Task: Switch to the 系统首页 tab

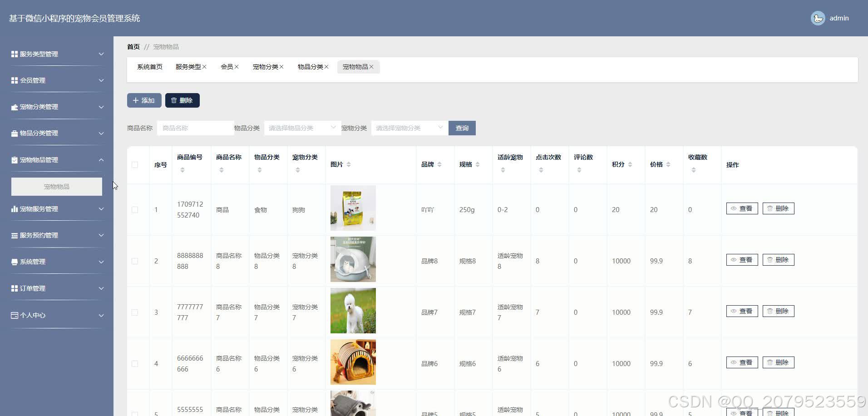Action: (150, 67)
